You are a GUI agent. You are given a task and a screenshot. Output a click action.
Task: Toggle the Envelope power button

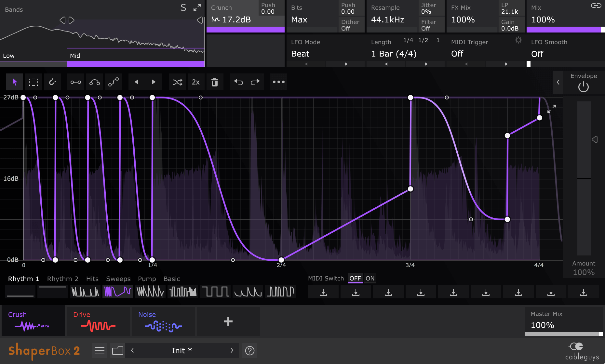point(584,87)
